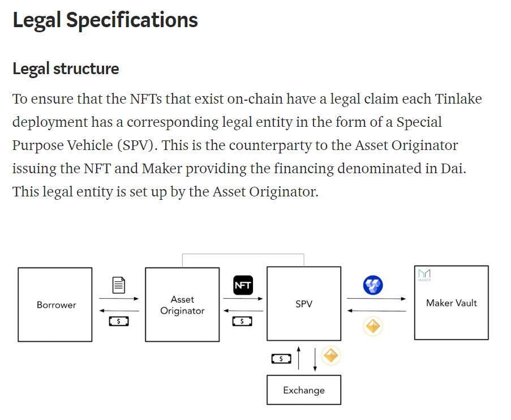Viewport: 511px width, 420px height.
Task: Click the black NFT icon
Action: click(x=243, y=285)
